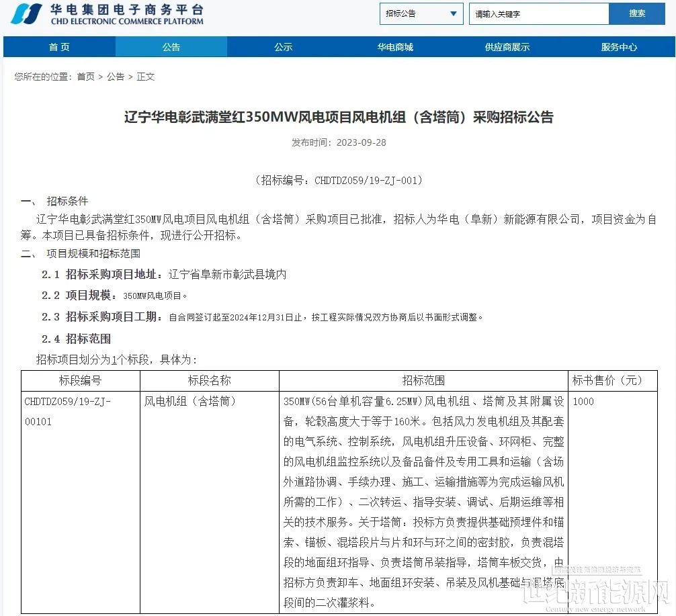Image resolution: width=676 pixels, height=616 pixels.
Task: Click the publish date 2023-09-28
Action: point(362,142)
